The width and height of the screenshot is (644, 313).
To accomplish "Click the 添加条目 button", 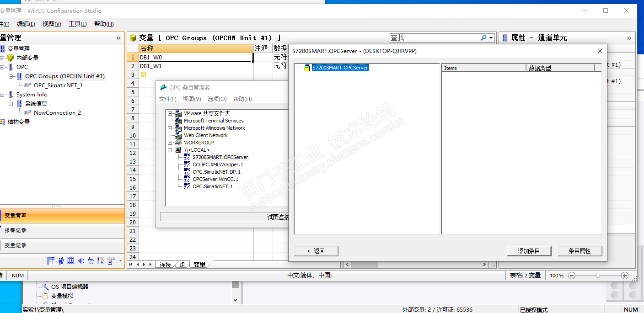I will click(529, 251).
